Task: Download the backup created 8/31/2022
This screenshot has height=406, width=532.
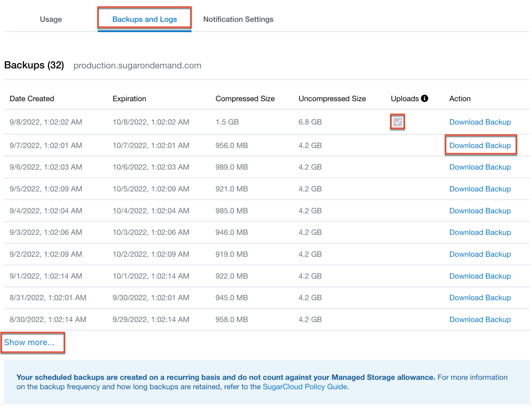Action: coord(480,297)
